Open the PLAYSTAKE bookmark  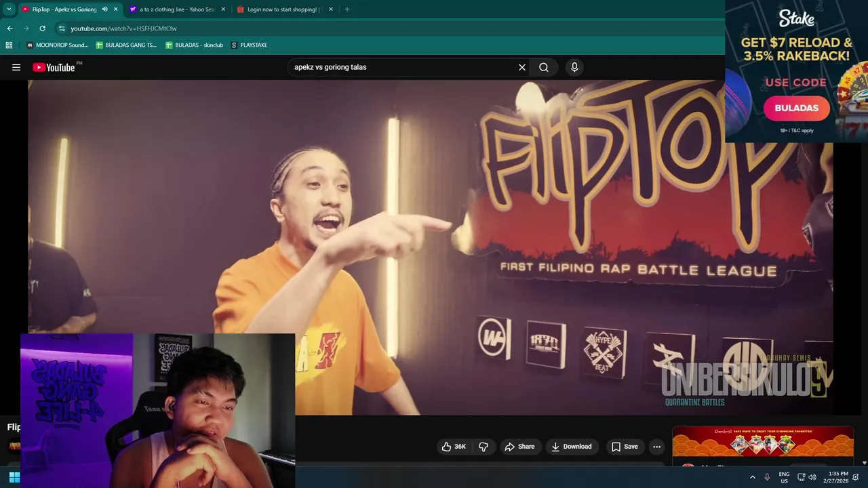point(249,45)
